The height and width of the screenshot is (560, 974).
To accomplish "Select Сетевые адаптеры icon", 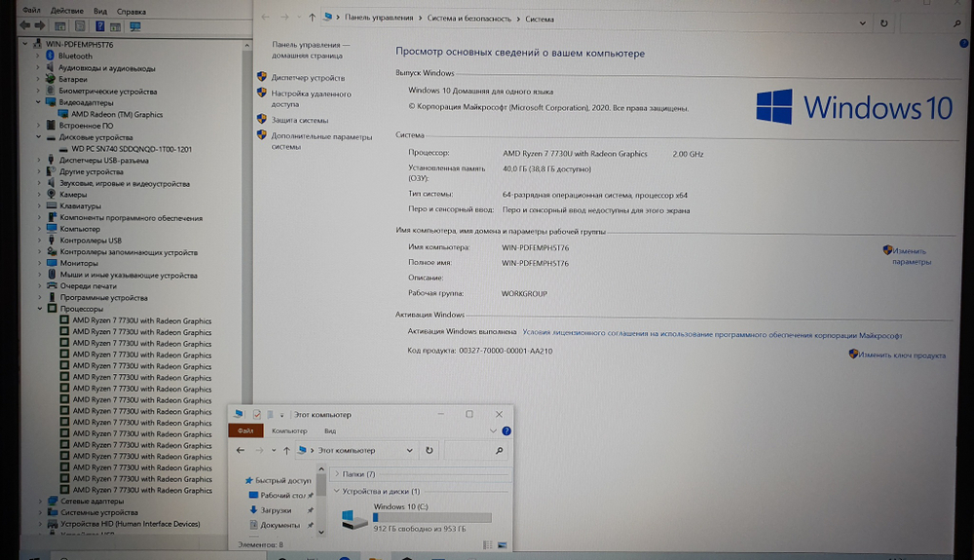I will tap(53, 501).
